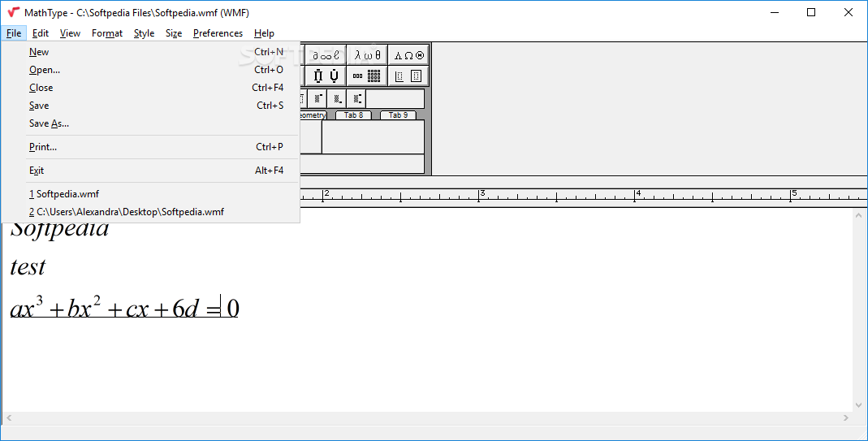
Task: Open the Style menu
Action: 144,33
